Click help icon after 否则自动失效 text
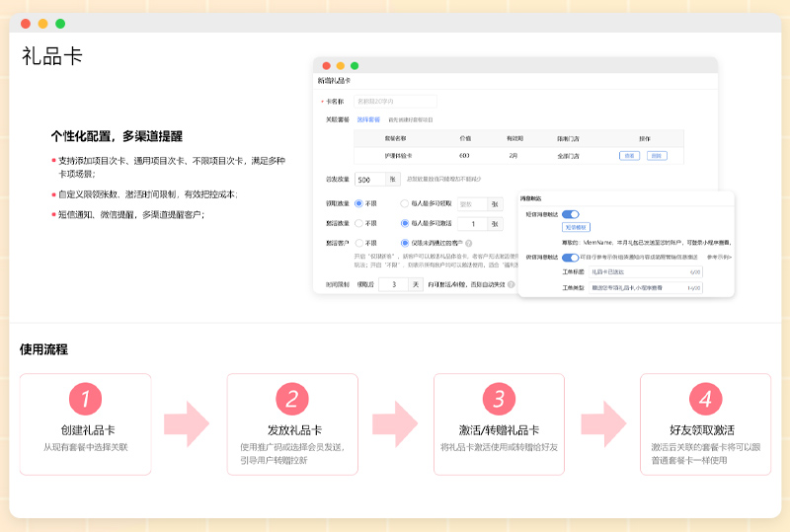The width and height of the screenshot is (790, 532). tap(511, 284)
